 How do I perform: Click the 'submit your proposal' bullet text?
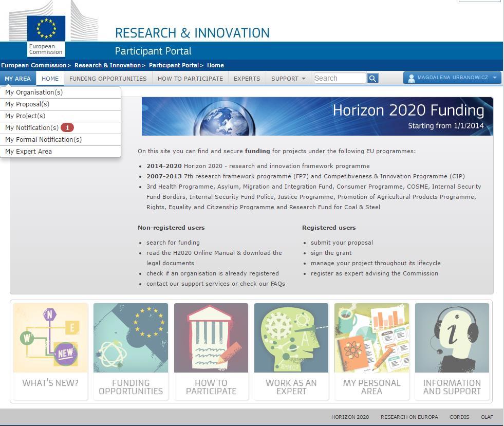tap(342, 243)
